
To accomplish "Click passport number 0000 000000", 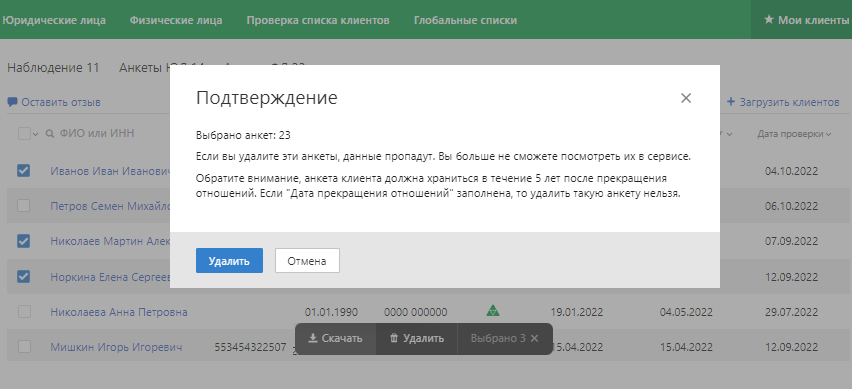I will (x=416, y=312).
